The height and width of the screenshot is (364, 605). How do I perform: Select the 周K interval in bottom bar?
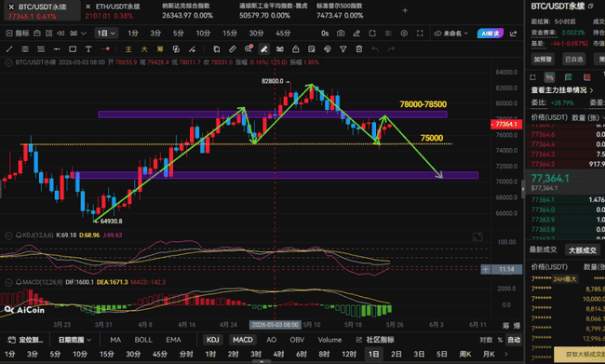[x=465, y=354]
